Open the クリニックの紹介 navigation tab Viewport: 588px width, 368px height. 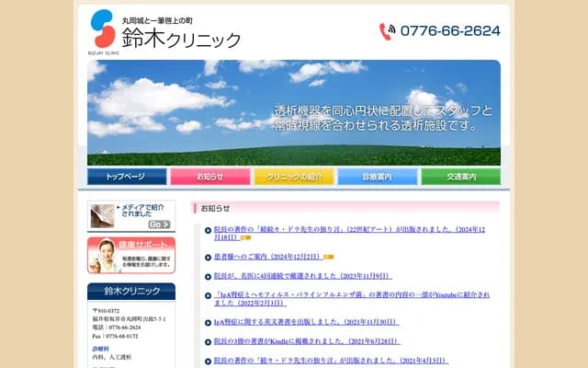[294, 177]
